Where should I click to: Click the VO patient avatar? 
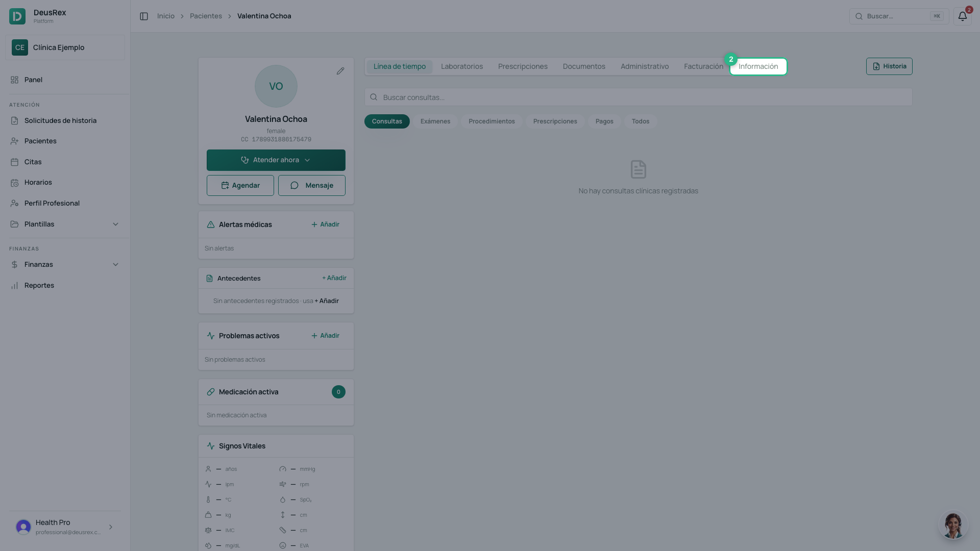pyautogui.click(x=276, y=86)
